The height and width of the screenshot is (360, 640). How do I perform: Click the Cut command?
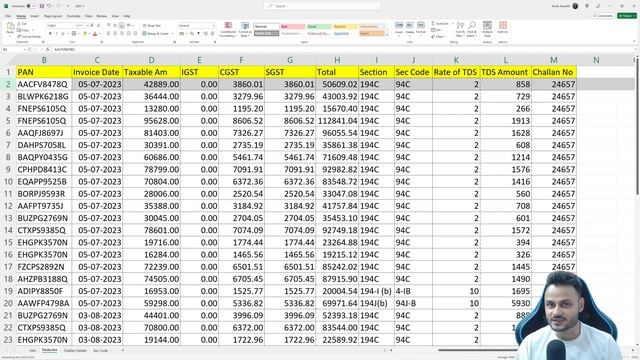pyautogui.click(x=22, y=24)
